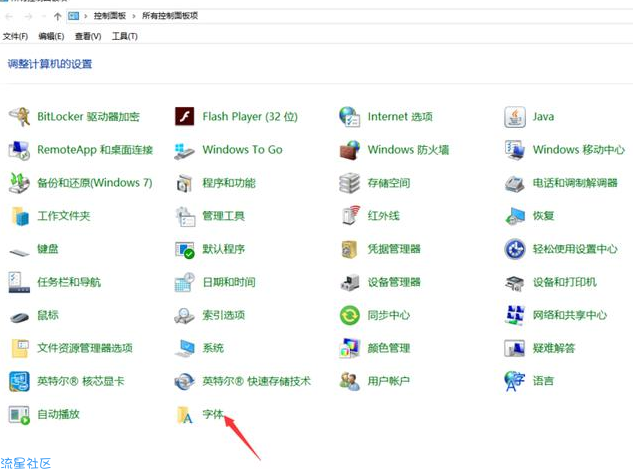This screenshot has height=469, width=633.
Task: Open the Flash Player (32 位) icon
Action: coord(184,117)
